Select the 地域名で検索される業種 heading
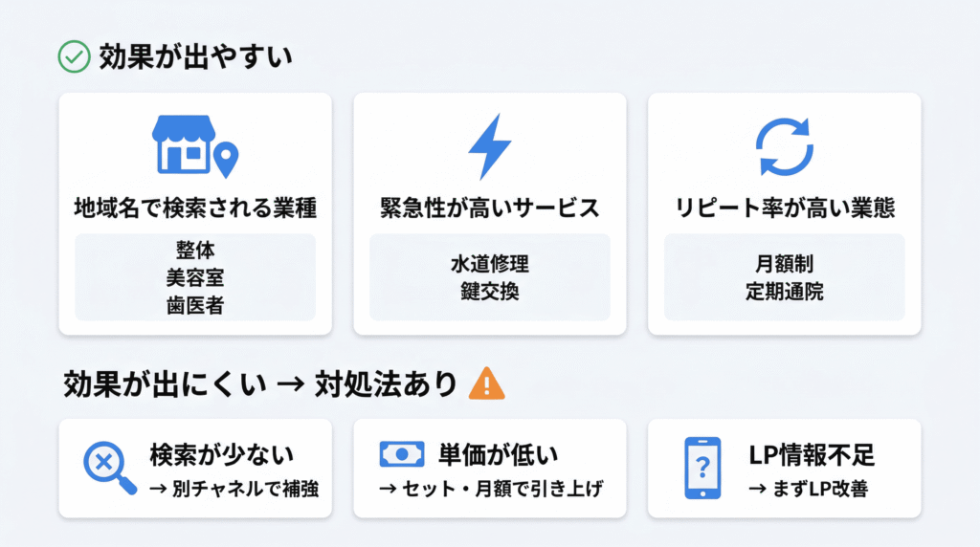This screenshot has width=980, height=547. tap(194, 207)
